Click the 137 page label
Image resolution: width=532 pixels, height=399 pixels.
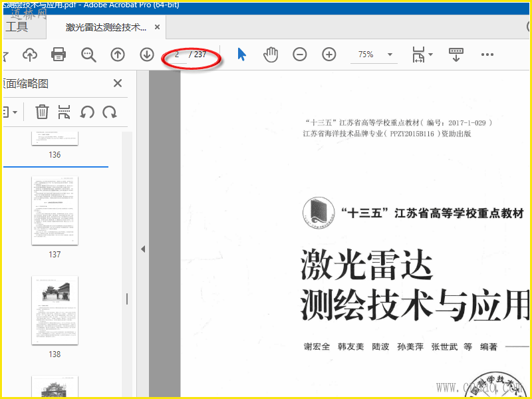[x=55, y=255]
